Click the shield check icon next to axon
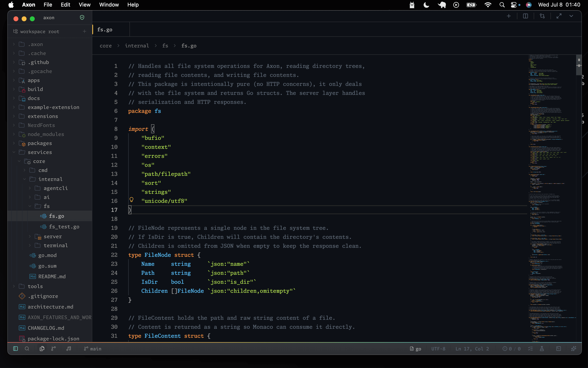The image size is (588, 368). [x=82, y=18]
